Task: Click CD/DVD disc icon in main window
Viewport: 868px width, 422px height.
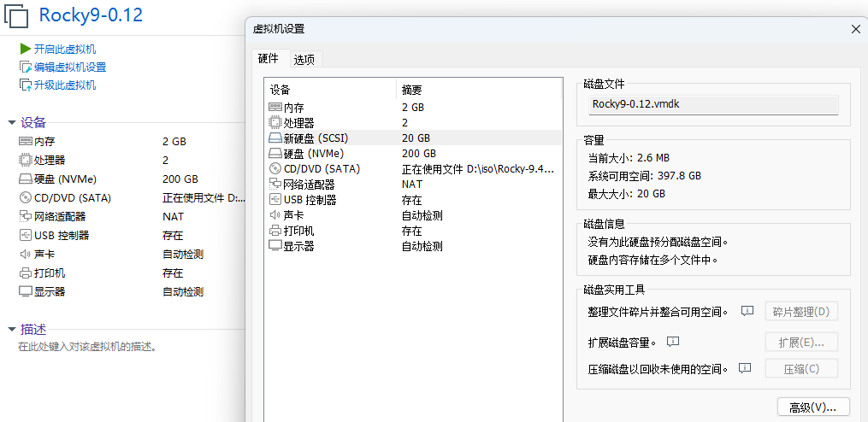Action: (x=26, y=198)
